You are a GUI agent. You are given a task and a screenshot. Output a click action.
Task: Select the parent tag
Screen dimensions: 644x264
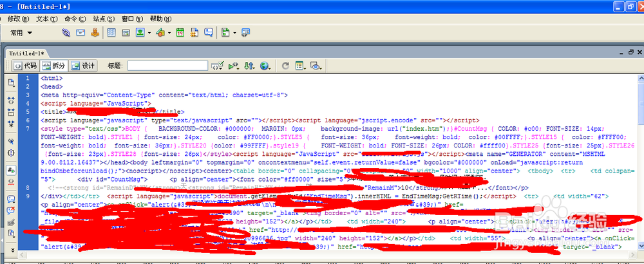click(x=11, y=141)
